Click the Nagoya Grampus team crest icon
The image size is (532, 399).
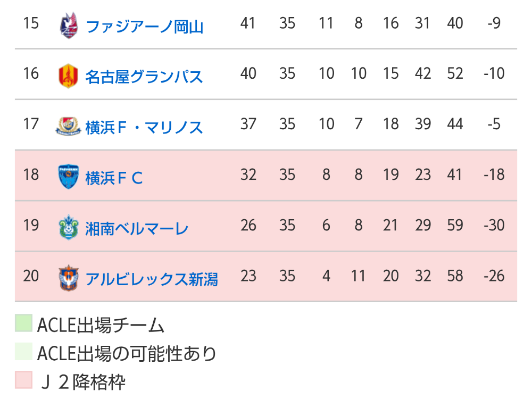(69, 75)
